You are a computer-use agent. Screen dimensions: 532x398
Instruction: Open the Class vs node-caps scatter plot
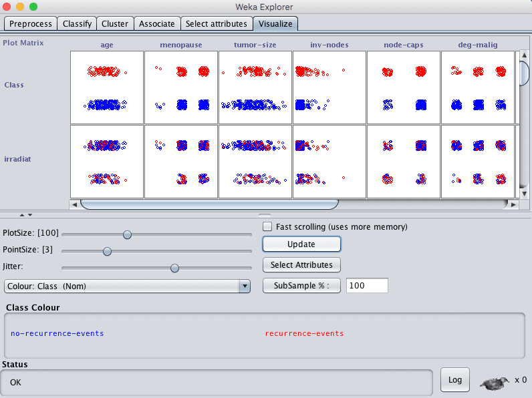[x=404, y=87]
